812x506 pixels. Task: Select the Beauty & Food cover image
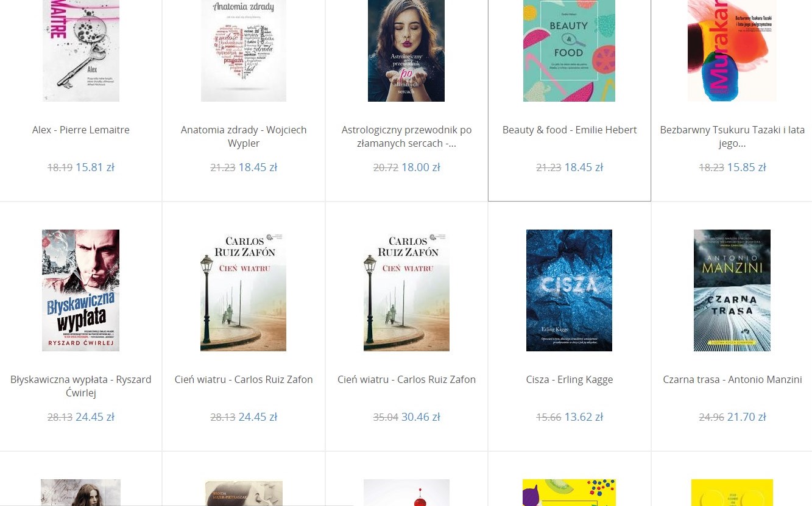[x=569, y=51]
